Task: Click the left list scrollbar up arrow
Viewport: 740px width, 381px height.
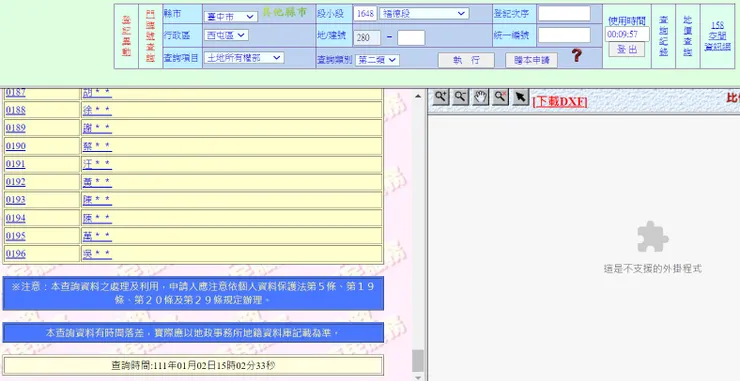Action: (418, 96)
